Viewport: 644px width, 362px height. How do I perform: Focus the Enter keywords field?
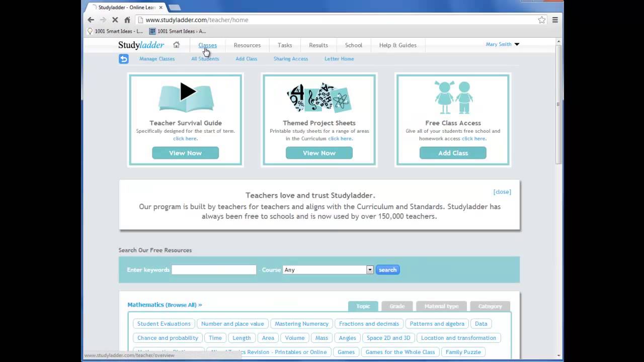click(x=214, y=270)
